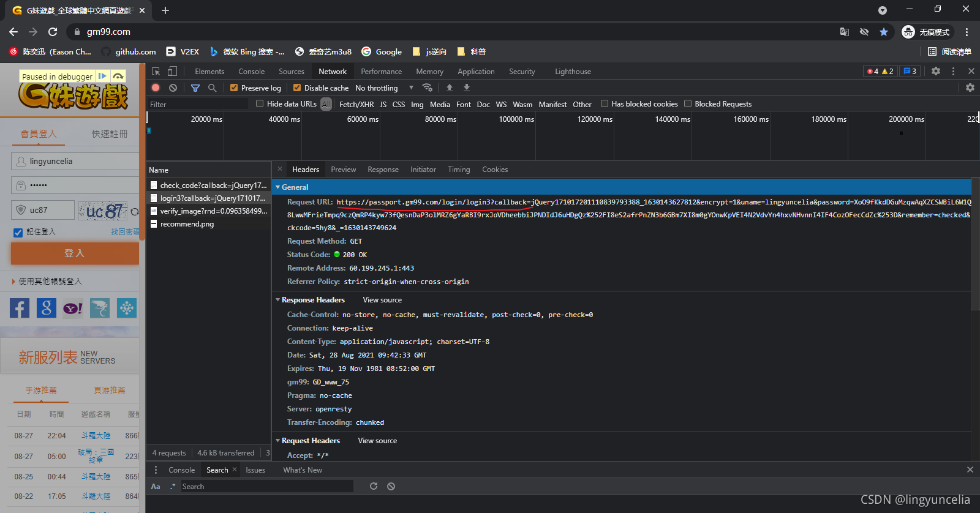
Task: Resume script execution in debugger overlay
Action: click(102, 76)
